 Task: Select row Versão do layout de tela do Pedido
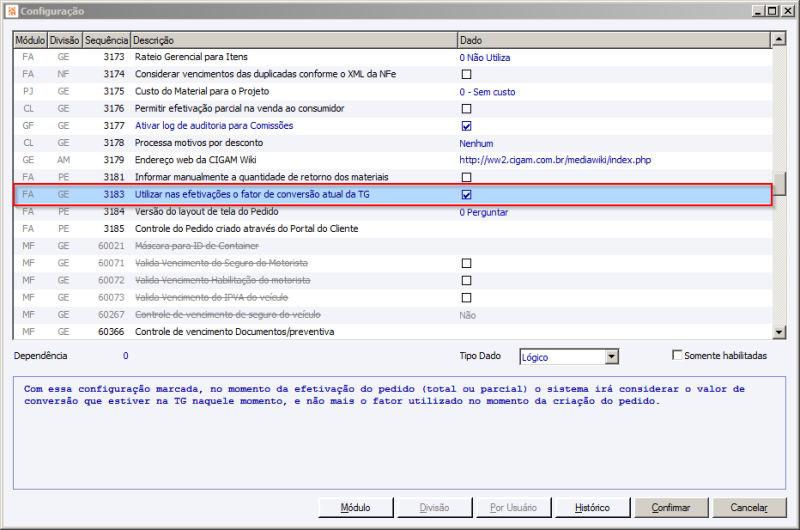(392, 212)
